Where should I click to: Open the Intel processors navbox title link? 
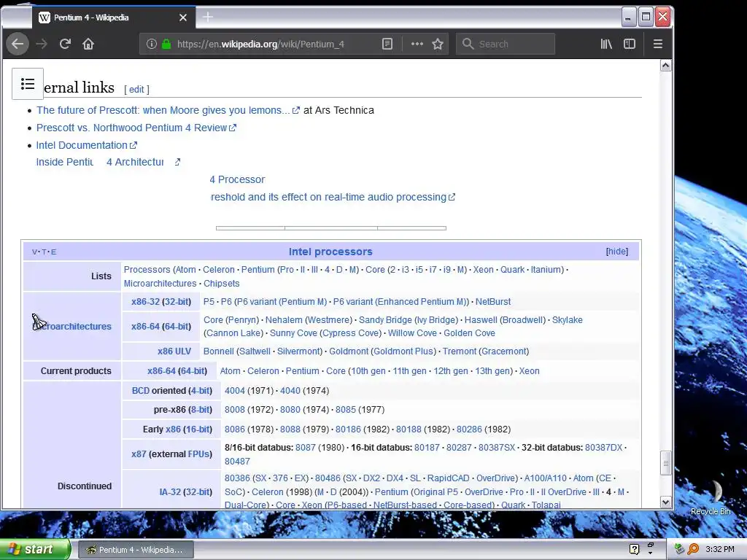[330, 252]
